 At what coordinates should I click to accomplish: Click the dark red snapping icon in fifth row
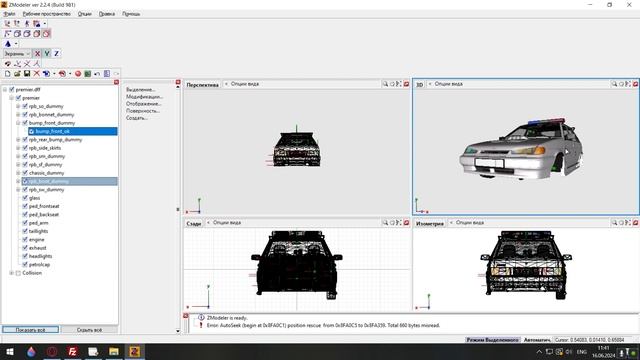point(7,64)
